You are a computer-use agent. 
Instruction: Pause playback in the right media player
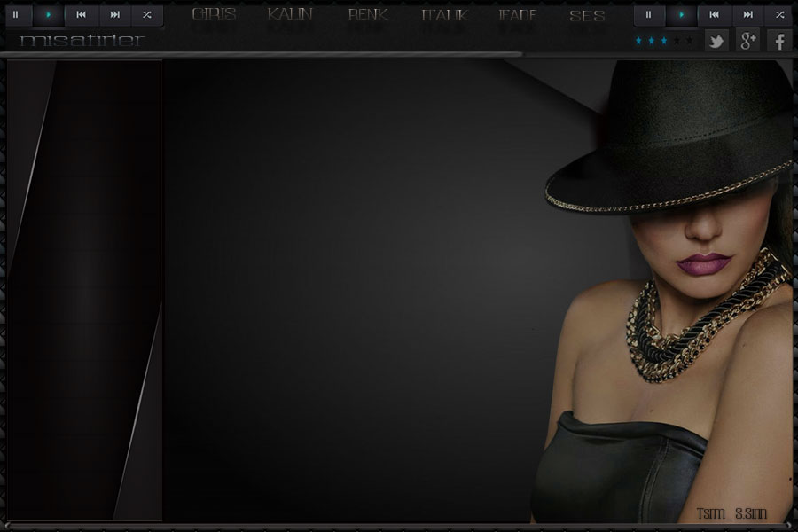(648, 14)
